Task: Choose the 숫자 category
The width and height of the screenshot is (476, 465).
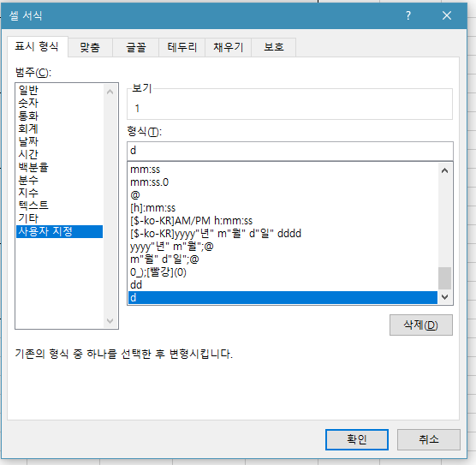Action: [59, 103]
